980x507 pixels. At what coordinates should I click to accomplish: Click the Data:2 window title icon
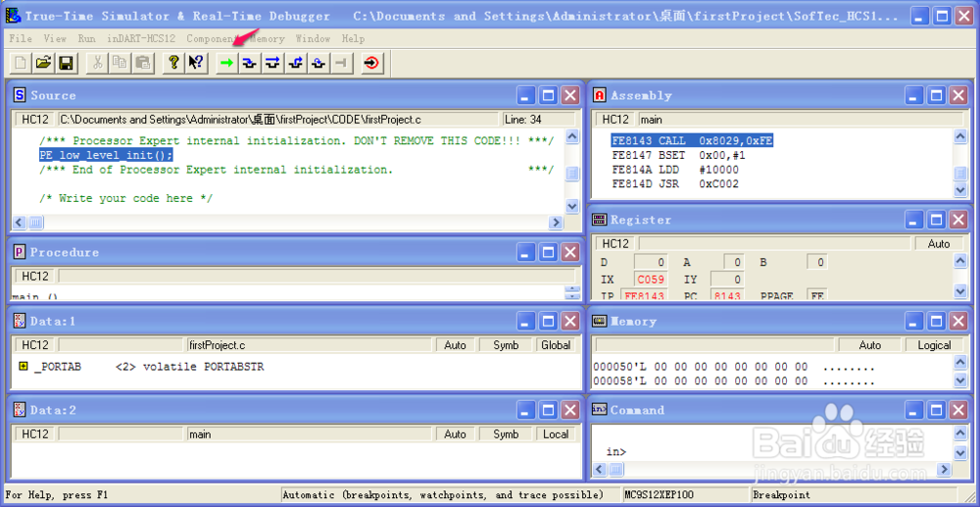pos(20,410)
